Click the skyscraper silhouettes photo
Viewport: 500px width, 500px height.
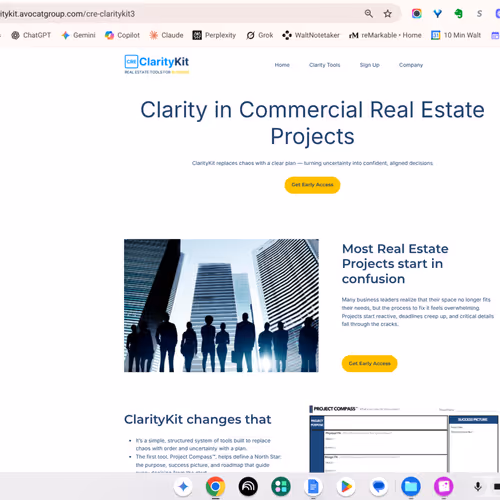(x=221, y=305)
